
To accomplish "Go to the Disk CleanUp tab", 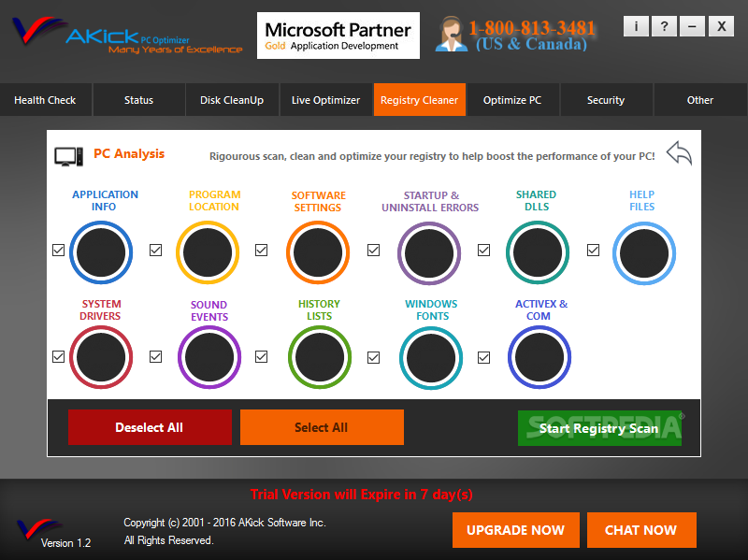I will coord(232,100).
